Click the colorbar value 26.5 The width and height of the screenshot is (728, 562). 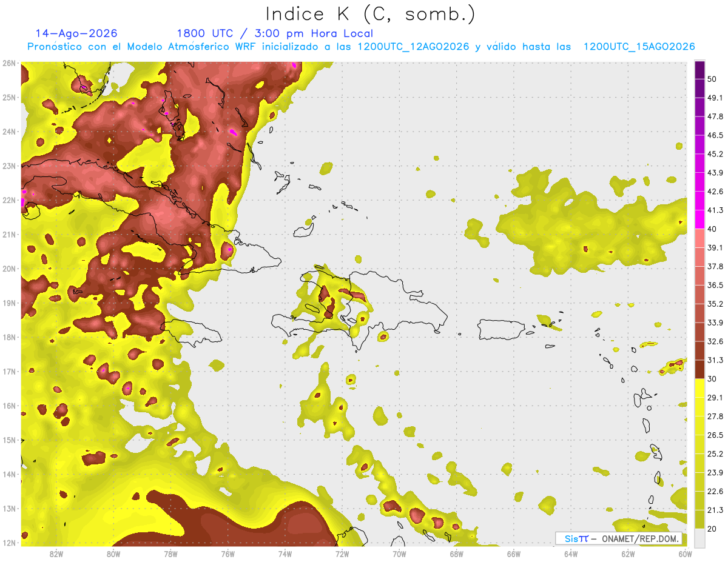coord(715,435)
